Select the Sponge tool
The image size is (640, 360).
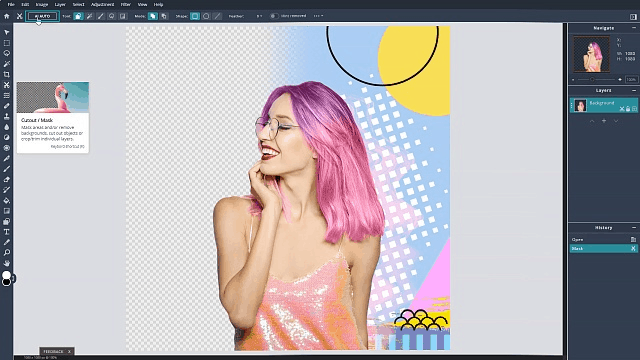pos(7,148)
